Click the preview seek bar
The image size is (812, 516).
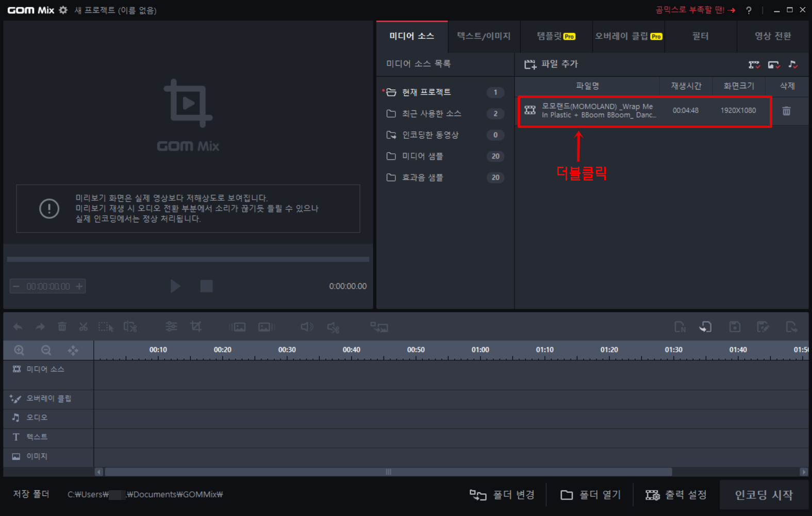click(188, 260)
